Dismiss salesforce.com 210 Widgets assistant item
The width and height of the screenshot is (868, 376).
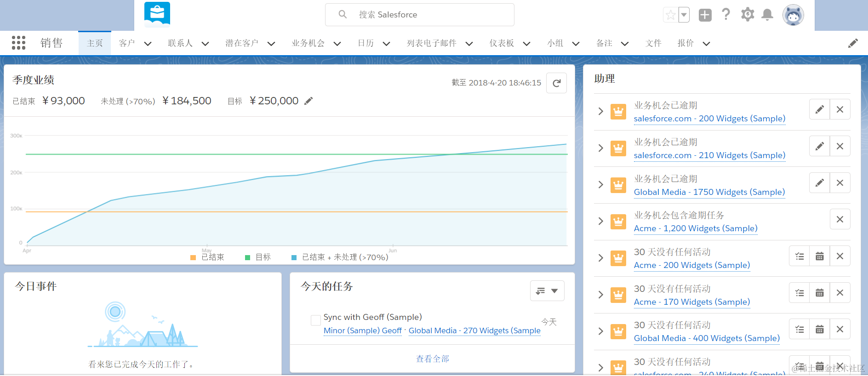[840, 146]
